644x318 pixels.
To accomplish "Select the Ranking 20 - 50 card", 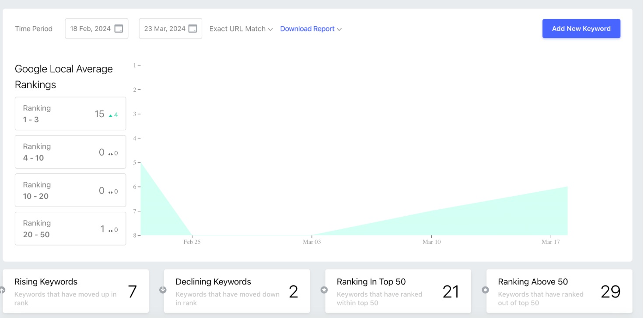I will click(x=70, y=228).
